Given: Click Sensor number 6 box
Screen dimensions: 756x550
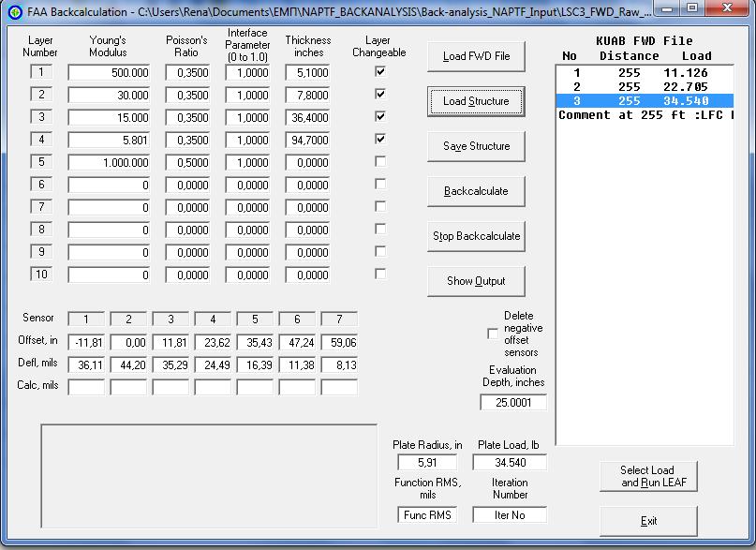Looking at the screenshot, I should click(x=297, y=320).
